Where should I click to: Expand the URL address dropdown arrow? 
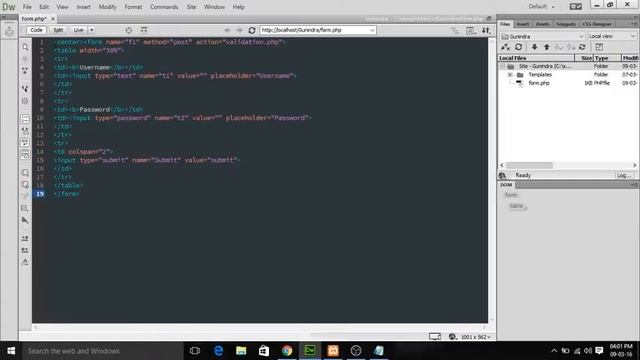(x=372, y=30)
